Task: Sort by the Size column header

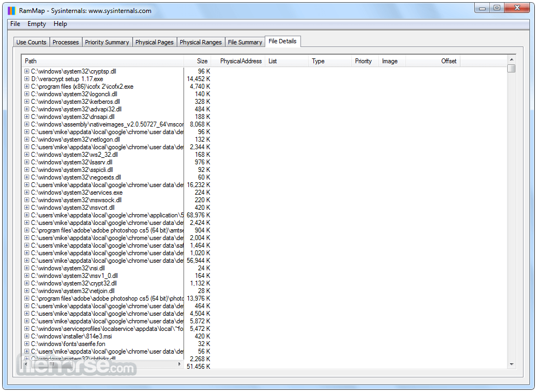Action: (x=197, y=61)
